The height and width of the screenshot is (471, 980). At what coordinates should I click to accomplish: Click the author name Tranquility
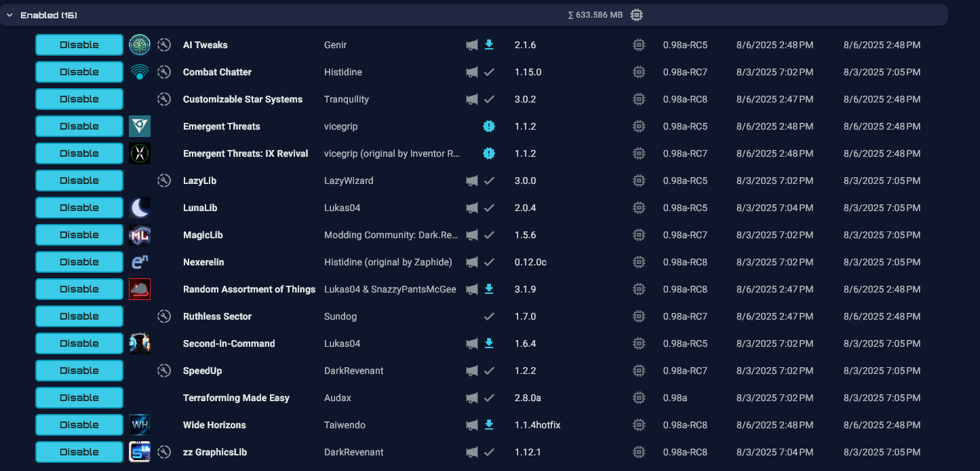pyautogui.click(x=347, y=99)
